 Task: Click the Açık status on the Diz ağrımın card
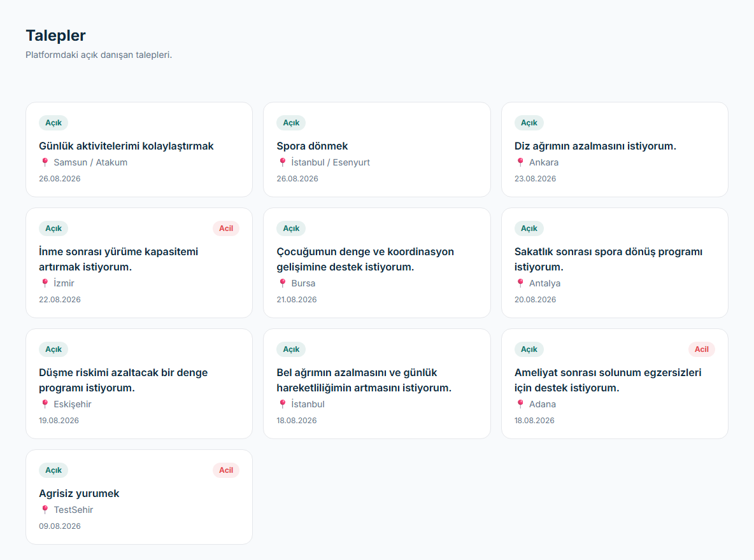[x=529, y=123]
